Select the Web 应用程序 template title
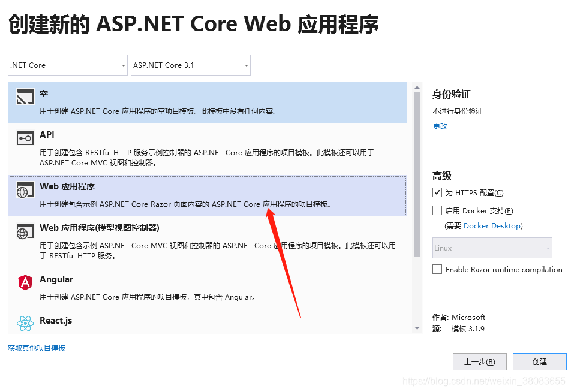 coord(67,186)
